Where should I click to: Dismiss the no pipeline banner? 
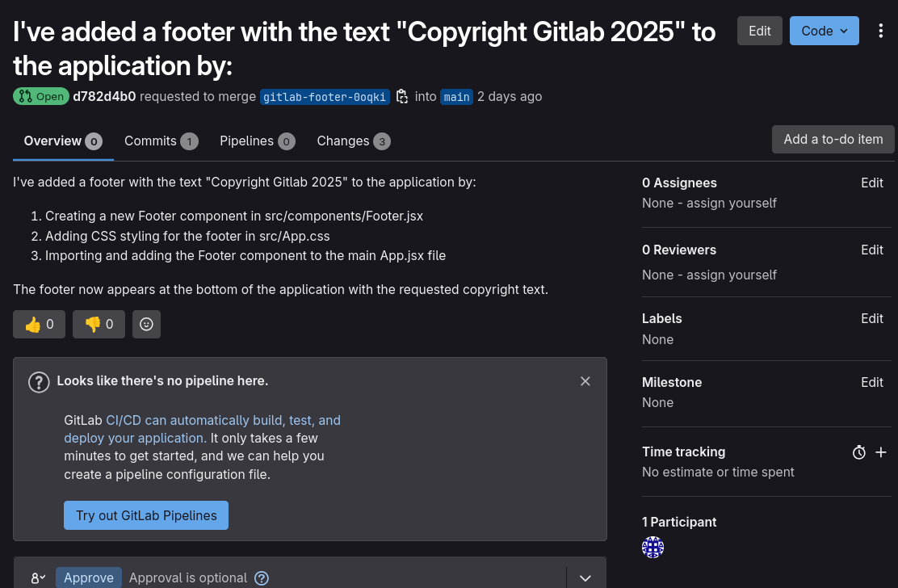point(585,380)
